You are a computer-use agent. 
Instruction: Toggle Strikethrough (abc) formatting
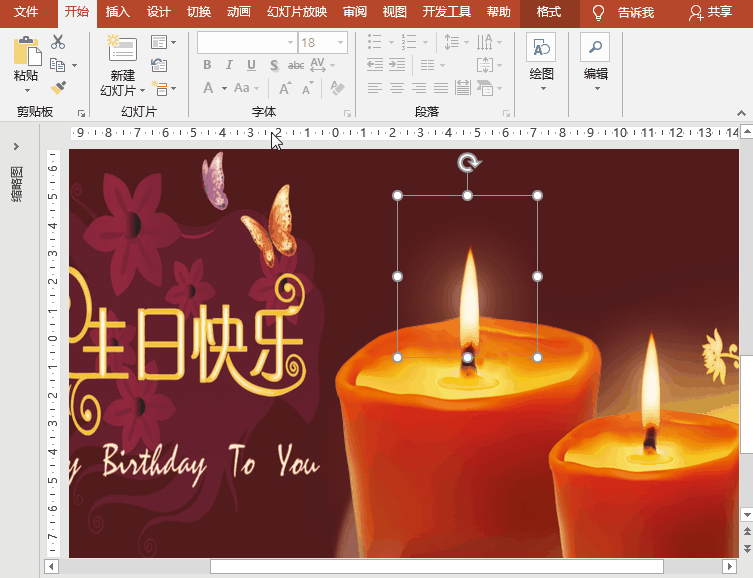point(296,65)
